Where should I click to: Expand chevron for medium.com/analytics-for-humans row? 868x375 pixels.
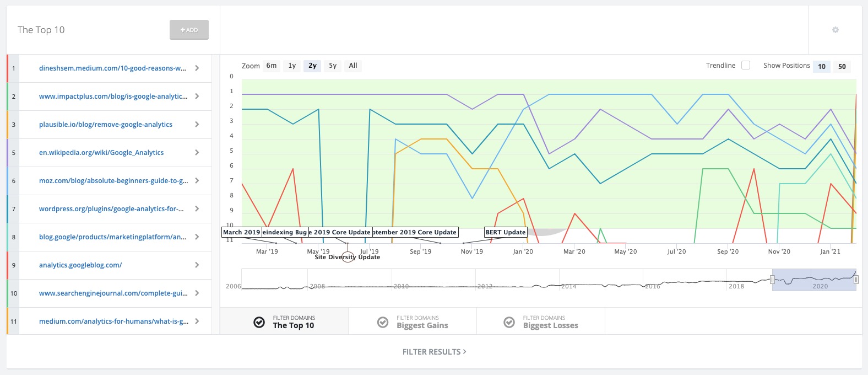[197, 322]
